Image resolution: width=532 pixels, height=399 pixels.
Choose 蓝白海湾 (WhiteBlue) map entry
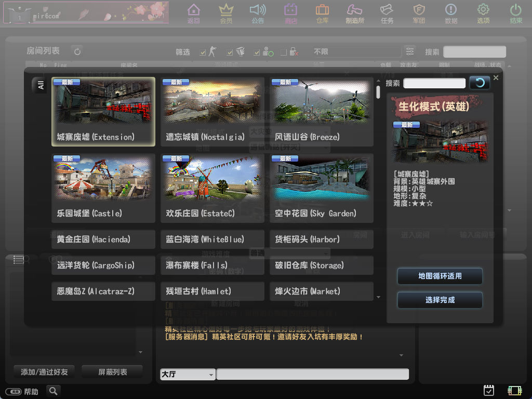(x=212, y=239)
